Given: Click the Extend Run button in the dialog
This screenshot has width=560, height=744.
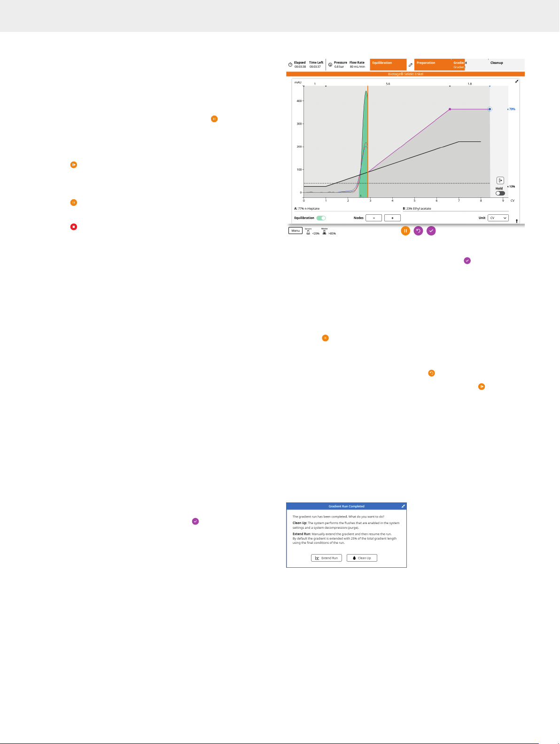Looking at the screenshot, I should coord(327,558).
